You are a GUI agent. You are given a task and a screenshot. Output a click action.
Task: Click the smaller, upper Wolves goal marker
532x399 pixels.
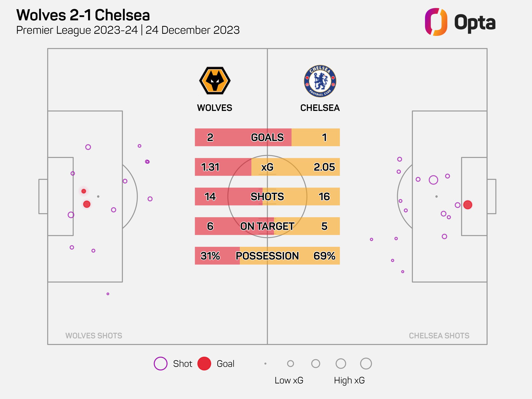coord(84,191)
